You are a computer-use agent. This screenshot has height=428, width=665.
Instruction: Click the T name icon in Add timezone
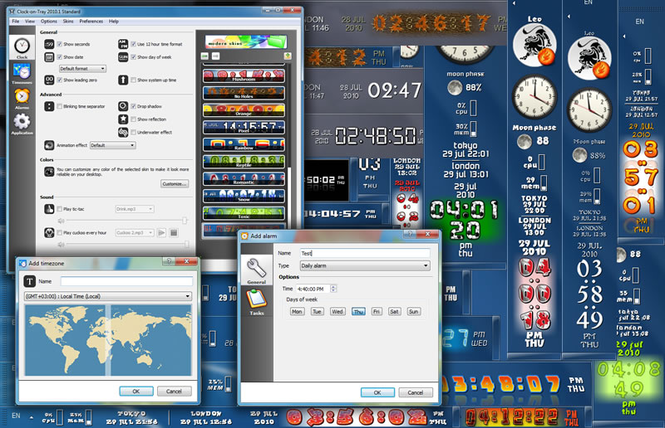29,281
